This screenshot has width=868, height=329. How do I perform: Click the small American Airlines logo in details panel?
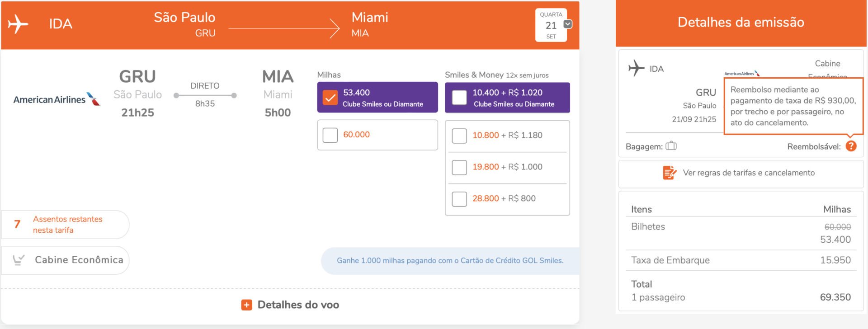[x=742, y=73]
